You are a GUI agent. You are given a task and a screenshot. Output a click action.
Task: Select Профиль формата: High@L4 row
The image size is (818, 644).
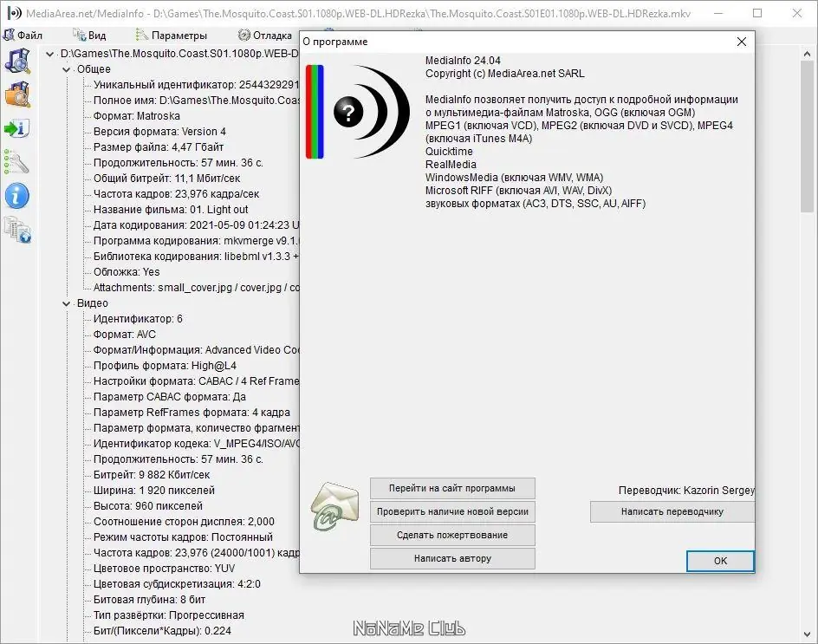[165, 366]
